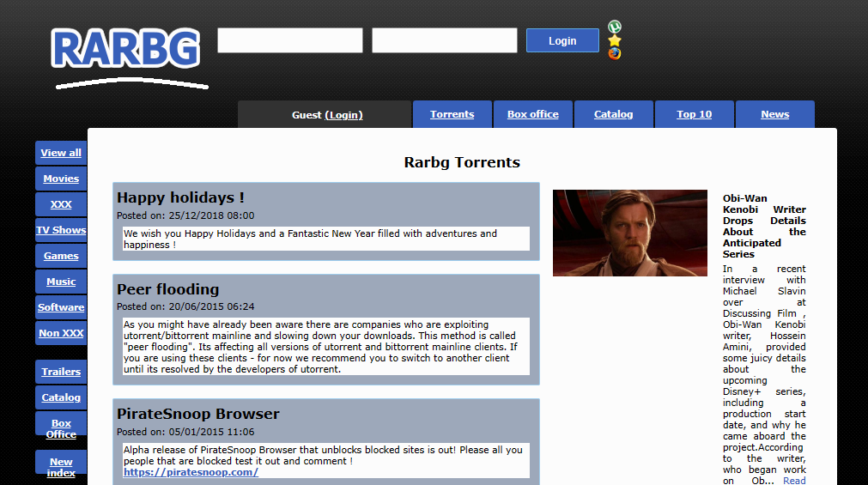Focus the username input field
Viewport: 868px width, 485px height.
click(x=290, y=40)
